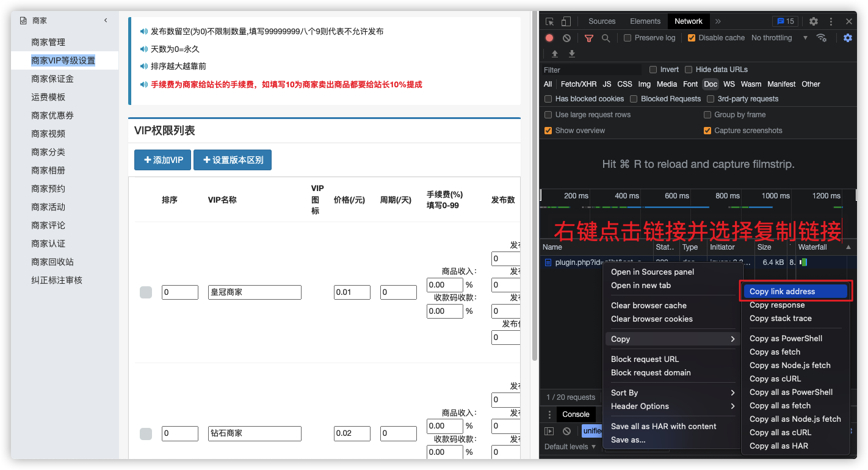The image size is (868, 470).
Task: Uncheck Capture screenshots checkbox
Action: click(x=707, y=131)
